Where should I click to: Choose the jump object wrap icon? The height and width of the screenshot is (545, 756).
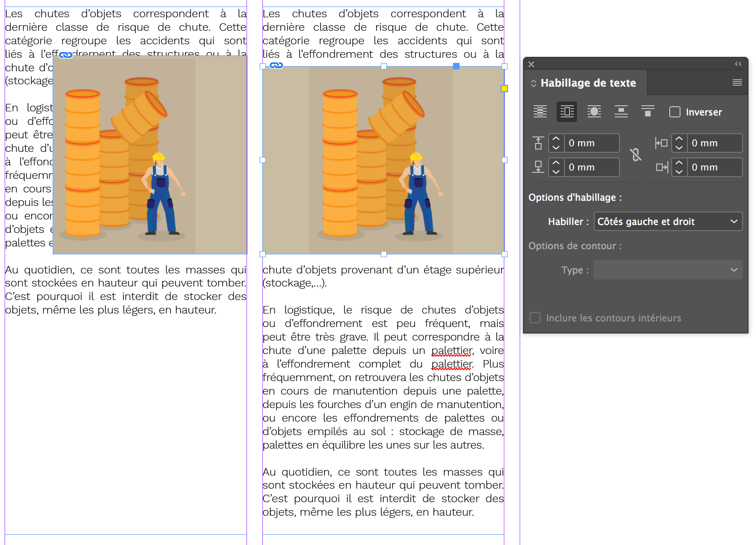pyautogui.click(x=621, y=112)
